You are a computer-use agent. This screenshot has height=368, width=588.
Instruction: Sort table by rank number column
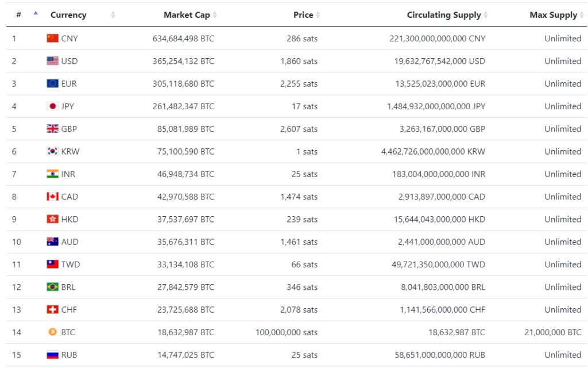point(36,14)
